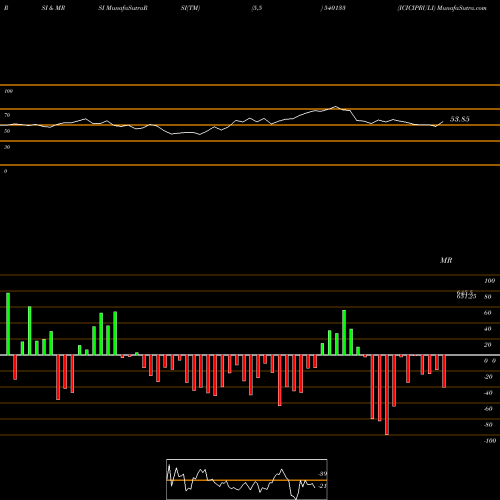The image size is (500, 500).
Task: Open the mini RSI overview chart at the bottom
Action: [x=247, y=479]
